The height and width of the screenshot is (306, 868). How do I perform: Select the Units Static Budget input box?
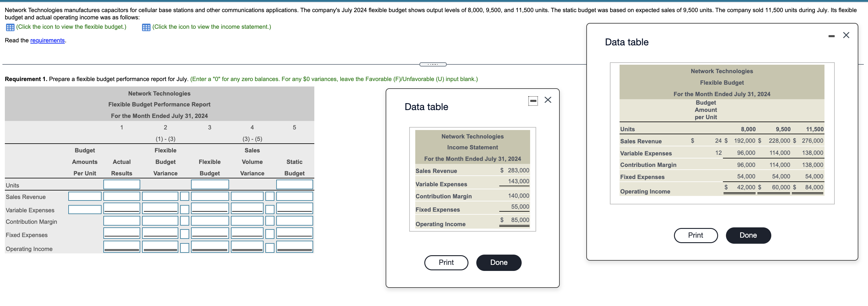pyautogui.click(x=294, y=185)
